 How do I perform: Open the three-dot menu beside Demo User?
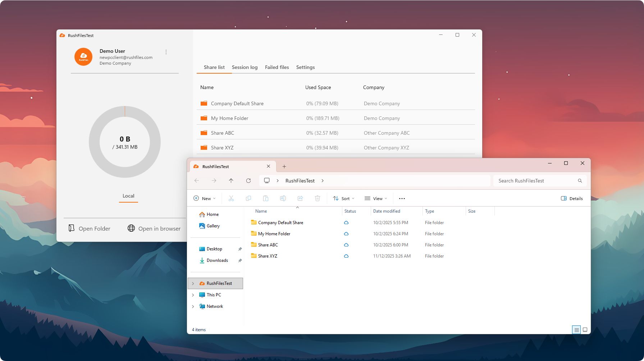(166, 52)
